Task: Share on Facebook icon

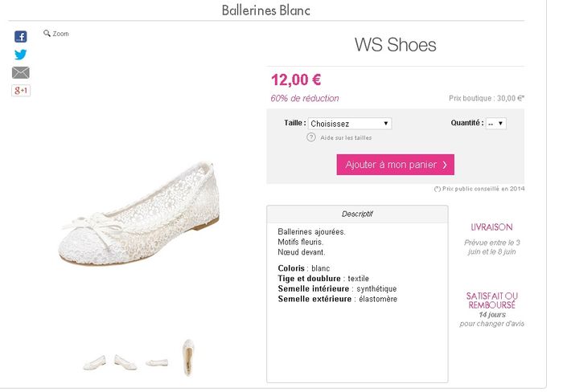Action: [21, 37]
